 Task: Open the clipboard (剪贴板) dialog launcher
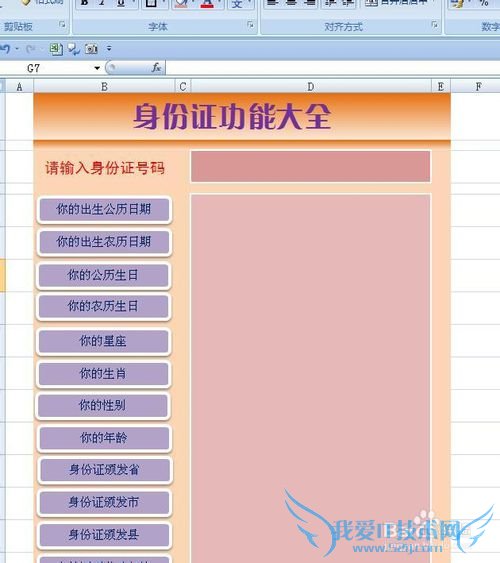(x=62, y=24)
